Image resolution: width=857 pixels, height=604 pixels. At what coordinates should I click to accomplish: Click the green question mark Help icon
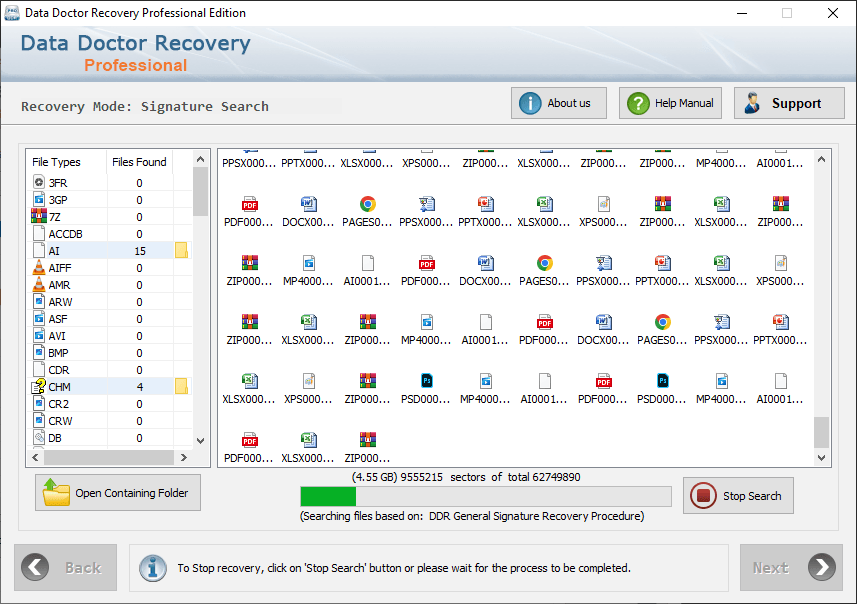[x=638, y=103]
